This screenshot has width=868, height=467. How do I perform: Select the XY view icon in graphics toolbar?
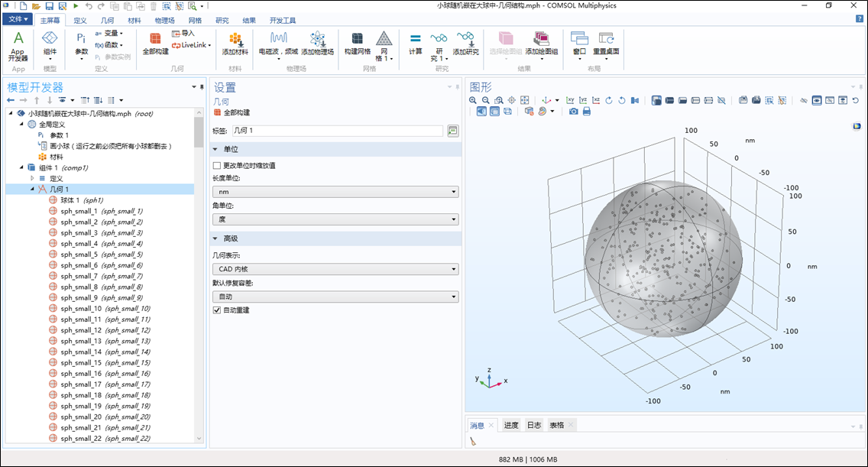[x=571, y=100]
